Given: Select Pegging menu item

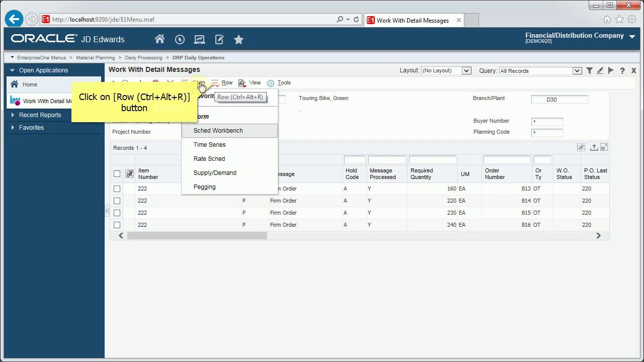Looking at the screenshot, I should coord(229,187).
